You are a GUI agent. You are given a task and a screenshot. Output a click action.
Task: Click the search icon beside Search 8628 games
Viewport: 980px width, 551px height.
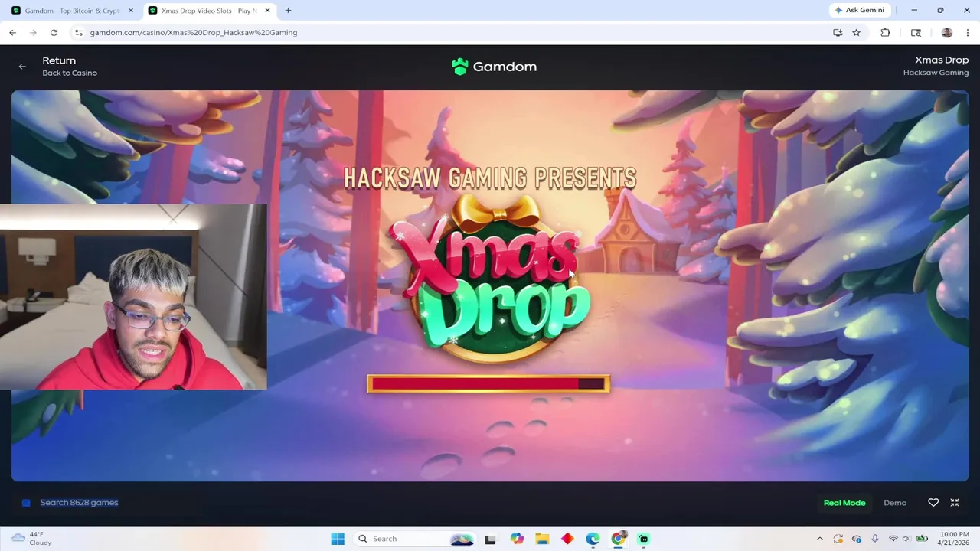26,503
